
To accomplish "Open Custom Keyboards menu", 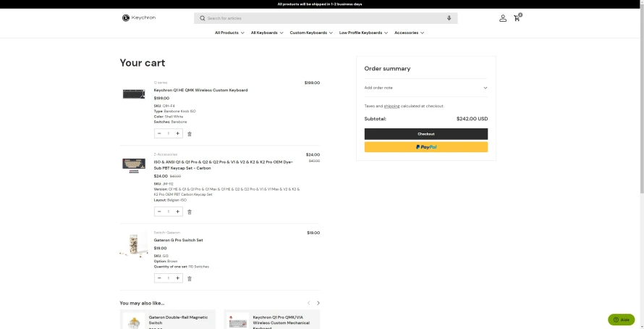I will (311, 33).
